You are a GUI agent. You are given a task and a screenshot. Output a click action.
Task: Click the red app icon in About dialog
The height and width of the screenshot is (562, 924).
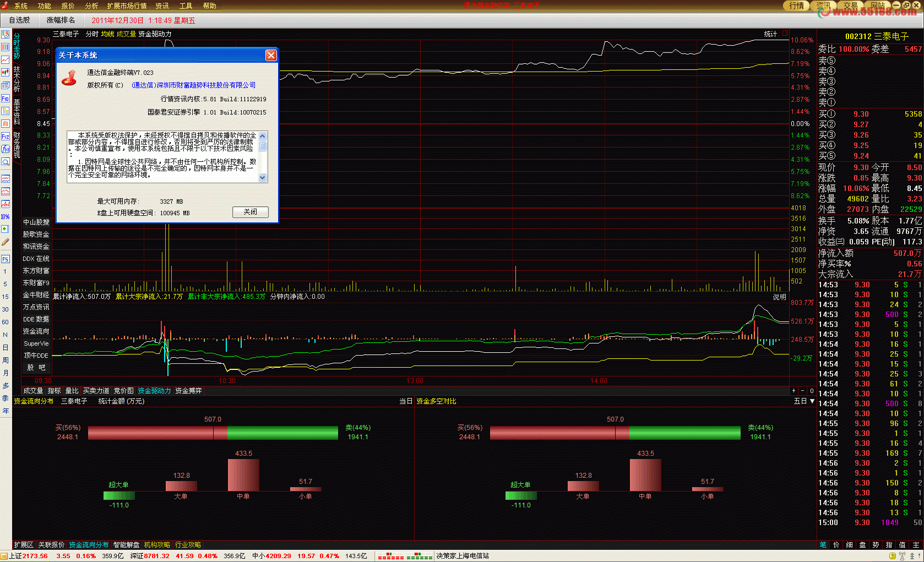69,78
